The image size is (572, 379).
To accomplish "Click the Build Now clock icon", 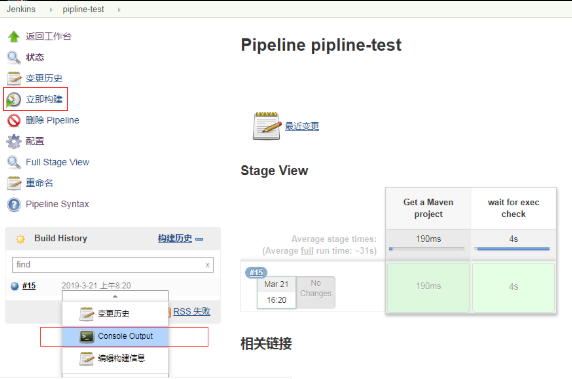I will point(14,99).
